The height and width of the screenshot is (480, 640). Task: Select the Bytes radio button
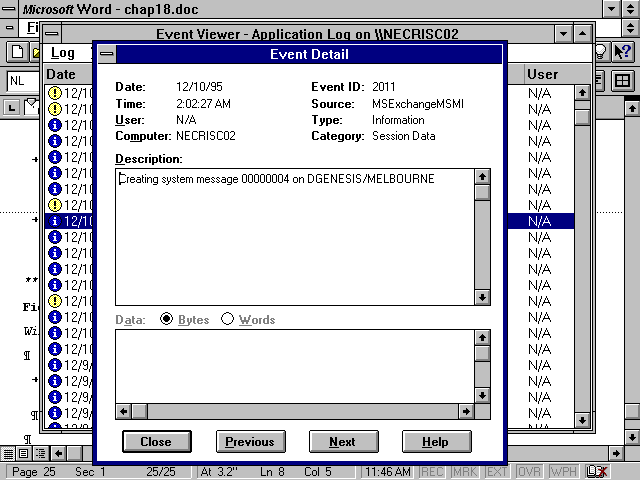click(x=167, y=319)
